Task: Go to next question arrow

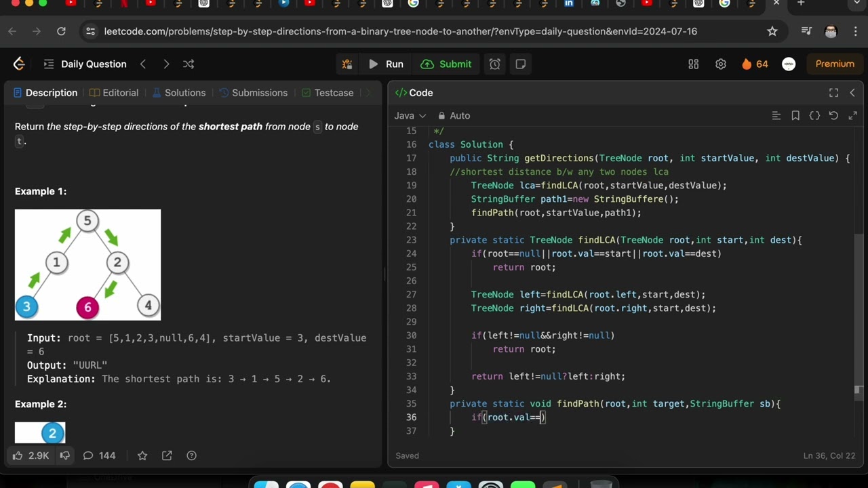Action: coord(166,64)
